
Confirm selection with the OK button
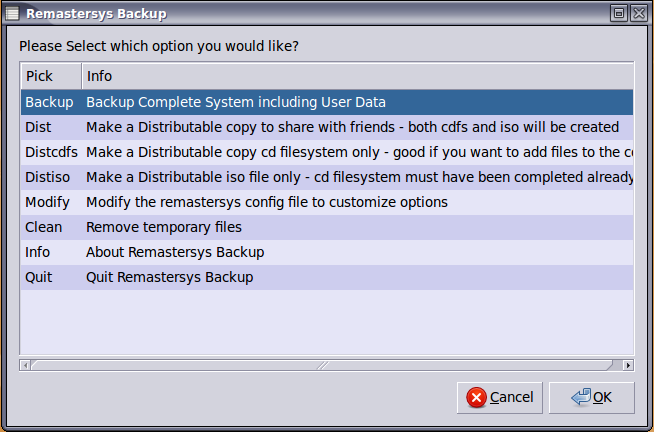(x=592, y=397)
